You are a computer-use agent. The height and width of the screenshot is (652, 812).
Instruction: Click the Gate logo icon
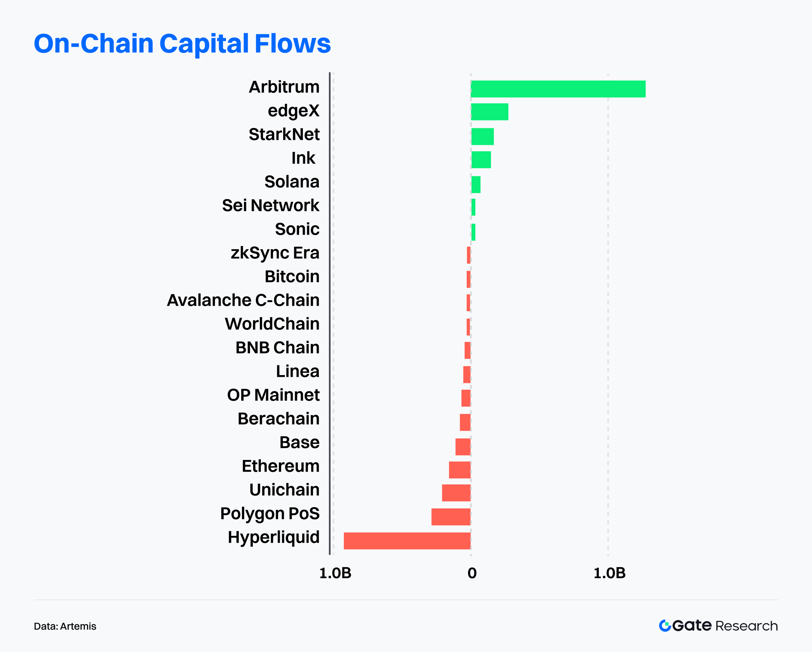665,626
